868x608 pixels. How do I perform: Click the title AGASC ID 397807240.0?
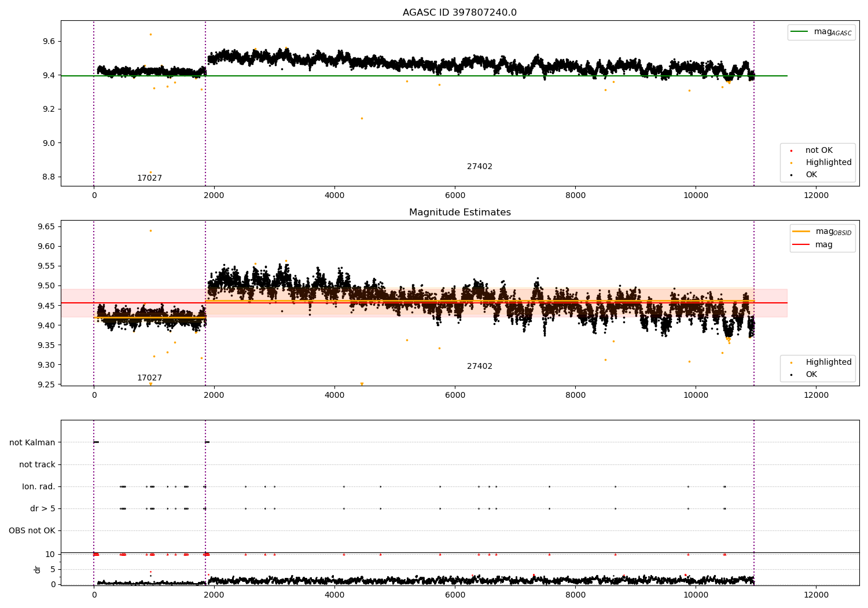(459, 13)
